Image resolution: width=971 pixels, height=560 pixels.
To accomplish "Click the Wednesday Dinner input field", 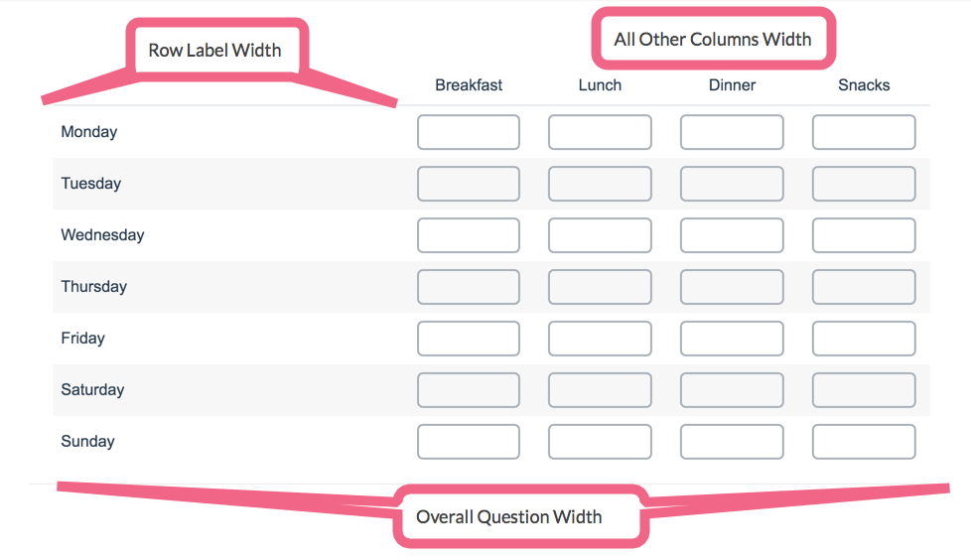I will click(x=732, y=235).
